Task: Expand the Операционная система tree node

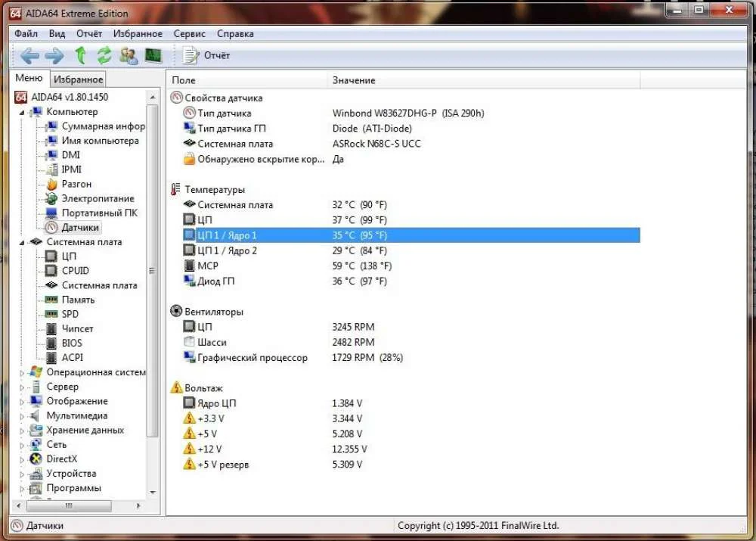Action: (x=22, y=372)
